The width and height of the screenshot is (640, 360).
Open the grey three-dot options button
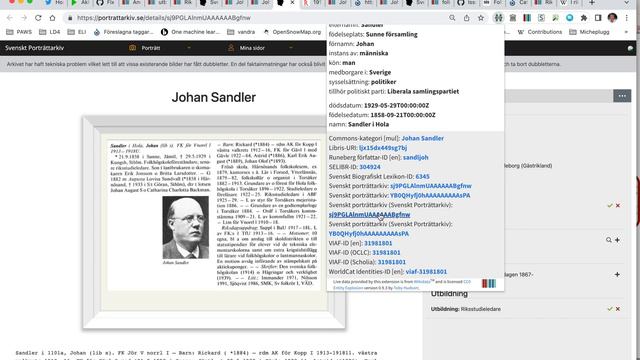pos(622,96)
